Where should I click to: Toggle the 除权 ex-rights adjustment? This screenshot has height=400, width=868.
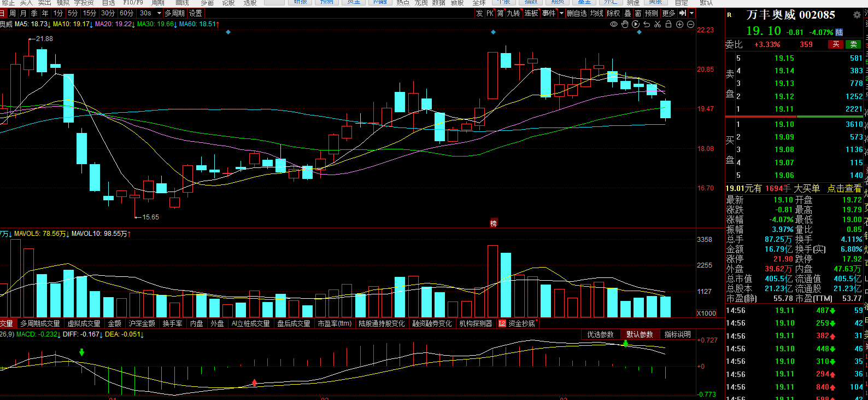[613, 13]
